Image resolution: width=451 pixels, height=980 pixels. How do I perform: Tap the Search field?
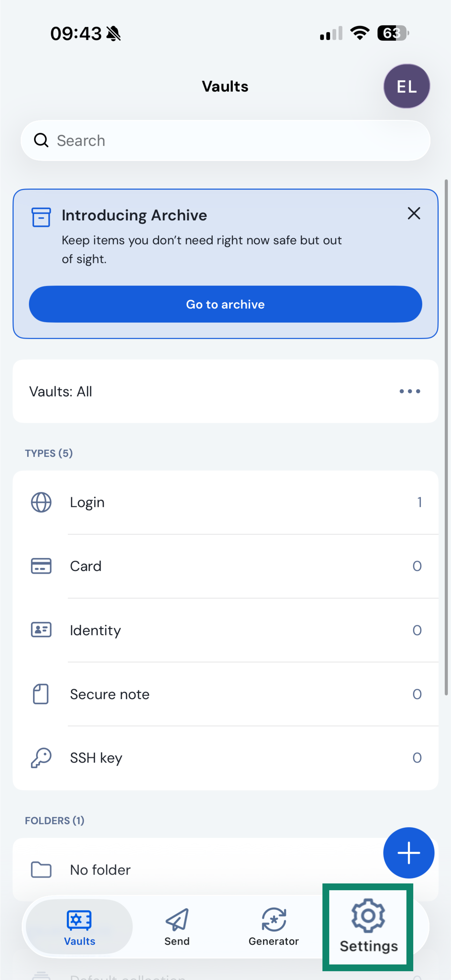pos(225,141)
